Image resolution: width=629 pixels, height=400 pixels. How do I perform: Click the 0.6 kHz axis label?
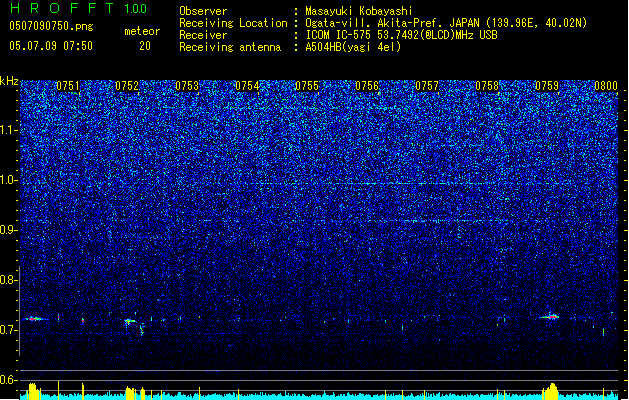click(8, 380)
